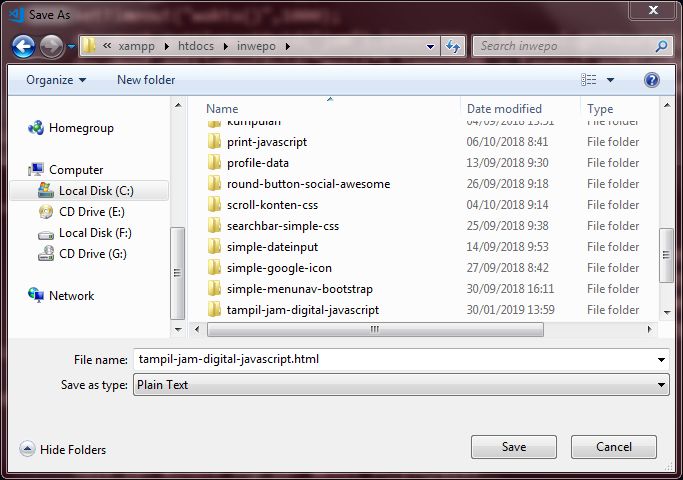Select Network in navigation pane
Screen dimensions: 683x480
71,296
